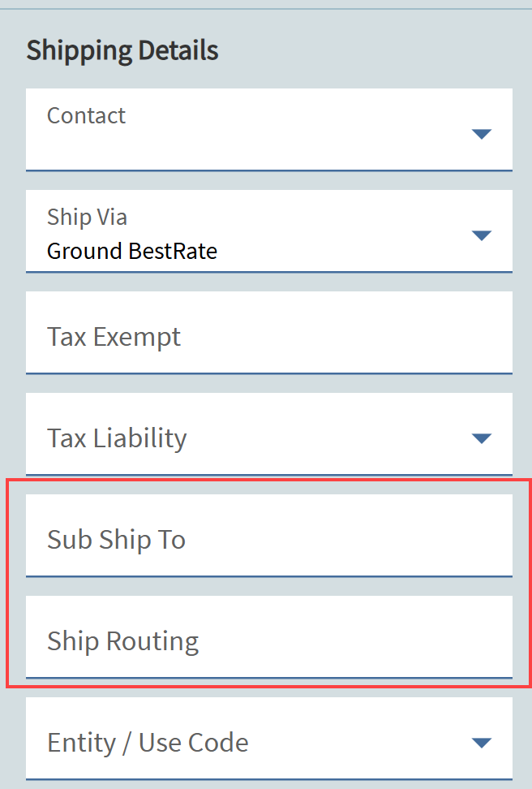Click the Tax Exempt label text

click(114, 336)
